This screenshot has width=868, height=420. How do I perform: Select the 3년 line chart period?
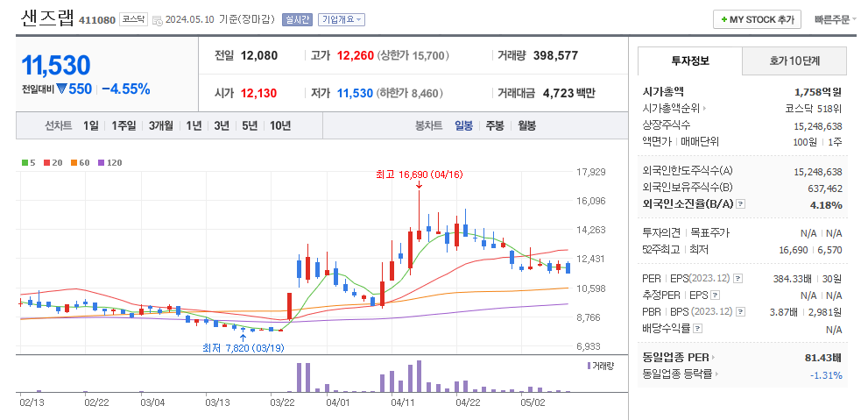tap(222, 125)
